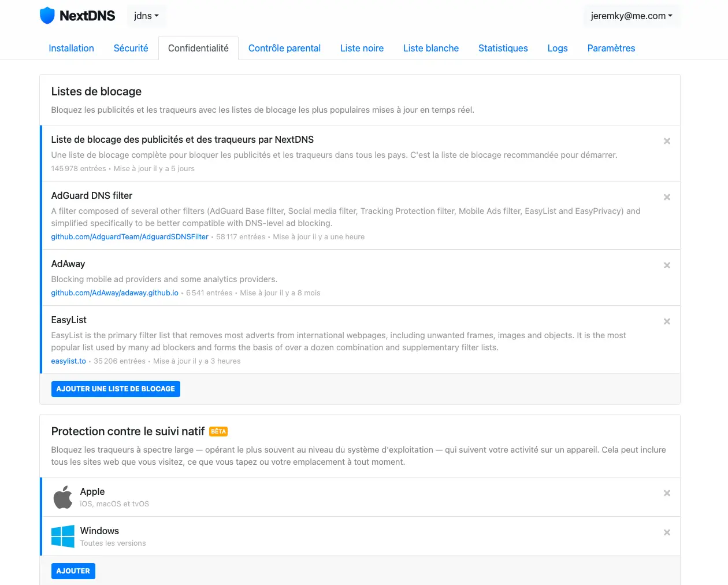Click "iOS, macOS et tvOS" subtitle

tap(114, 504)
